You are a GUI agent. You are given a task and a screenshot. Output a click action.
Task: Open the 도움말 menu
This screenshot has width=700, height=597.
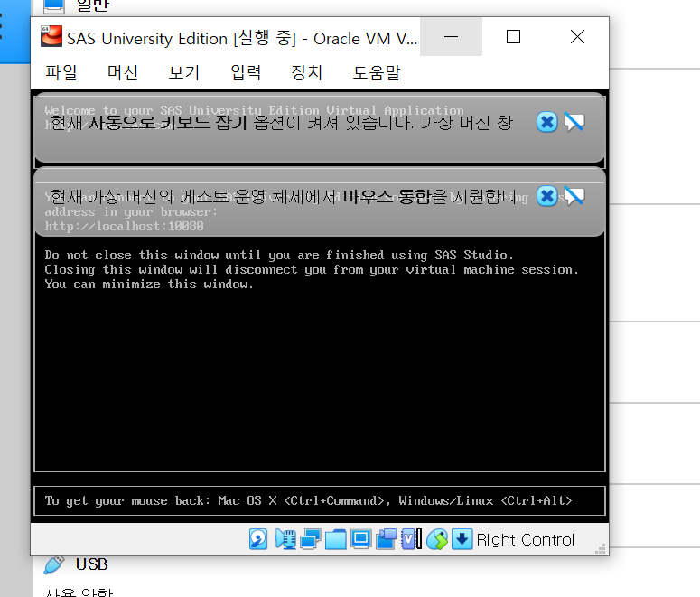[x=377, y=72]
